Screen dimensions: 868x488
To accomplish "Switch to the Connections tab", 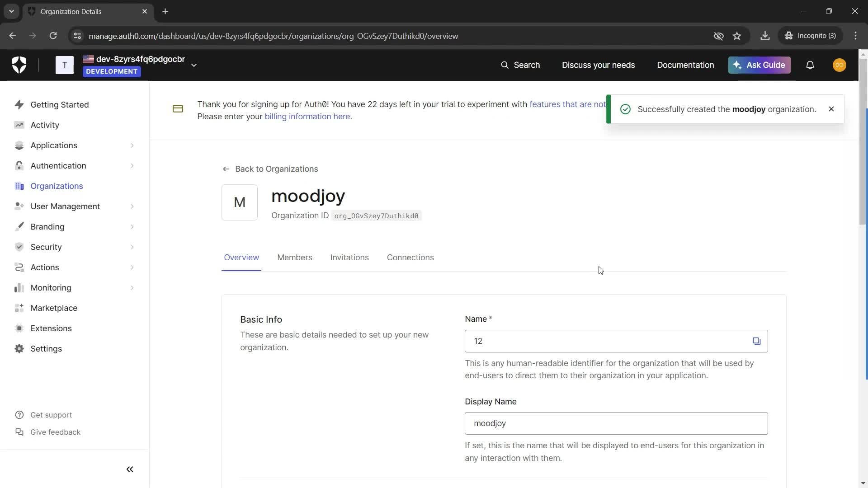I will (410, 258).
